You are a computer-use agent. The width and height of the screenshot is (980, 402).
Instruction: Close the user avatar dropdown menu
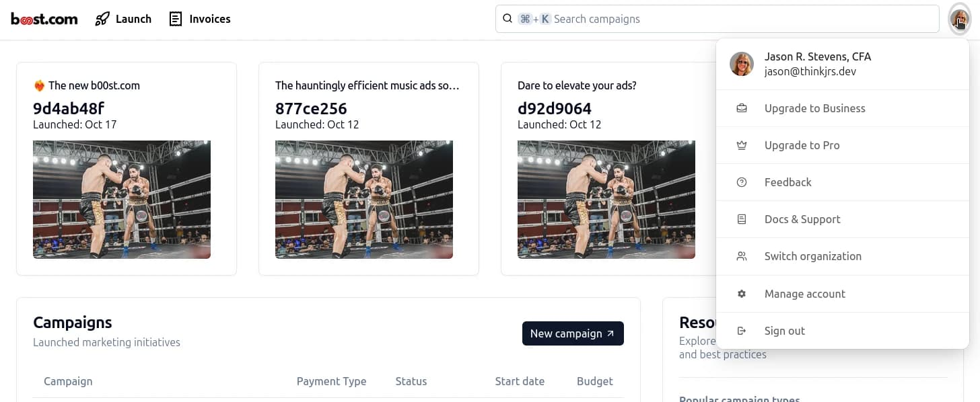click(959, 19)
